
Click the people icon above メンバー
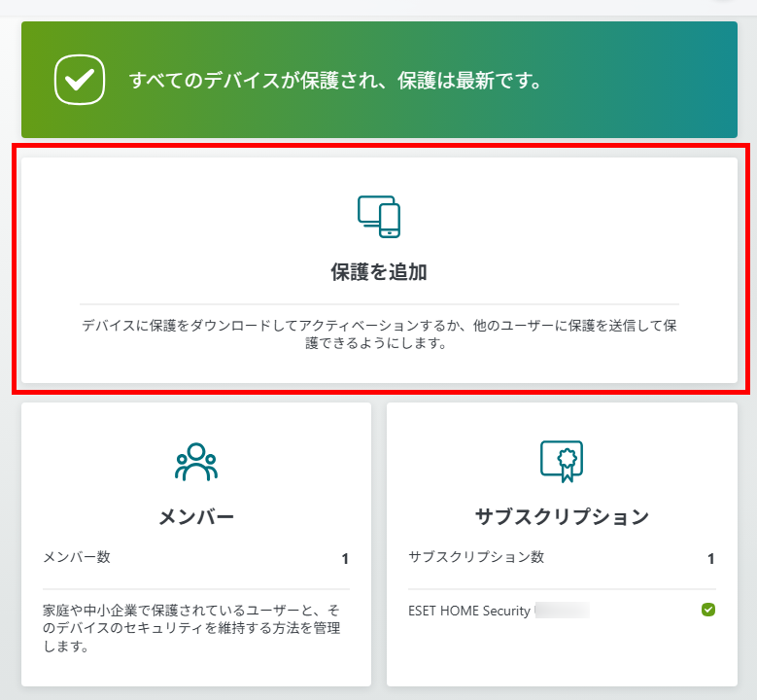click(x=196, y=463)
